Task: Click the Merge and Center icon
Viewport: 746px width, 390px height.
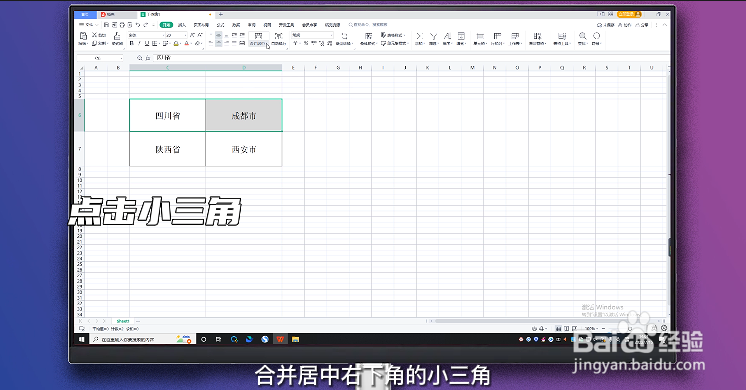Action: [258, 36]
